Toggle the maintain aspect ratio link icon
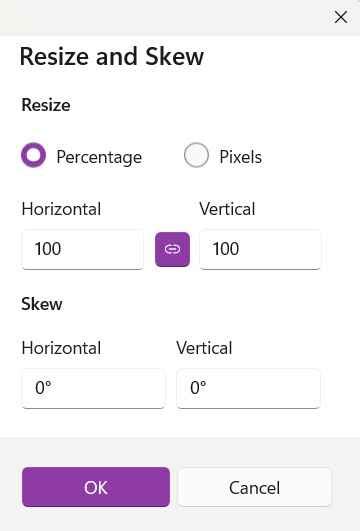Viewport: 360px width, 531px height. click(x=172, y=249)
